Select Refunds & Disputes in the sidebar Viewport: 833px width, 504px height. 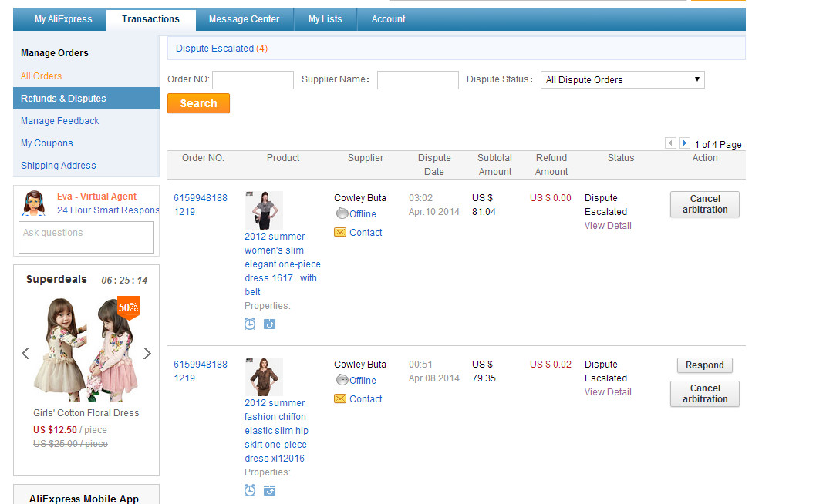pyautogui.click(x=86, y=98)
